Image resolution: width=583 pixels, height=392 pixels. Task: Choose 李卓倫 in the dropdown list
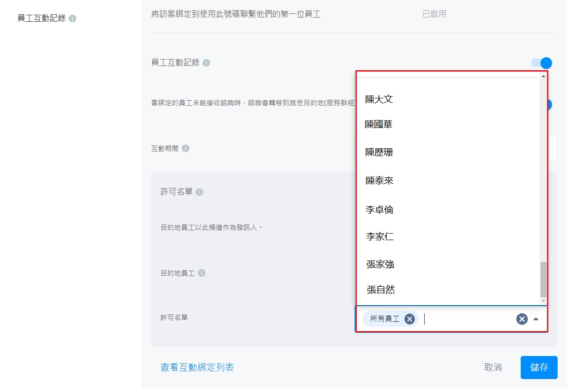379,210
